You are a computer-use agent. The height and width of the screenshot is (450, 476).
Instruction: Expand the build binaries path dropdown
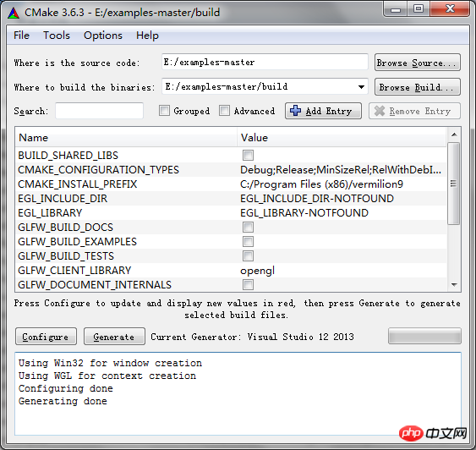361,87
